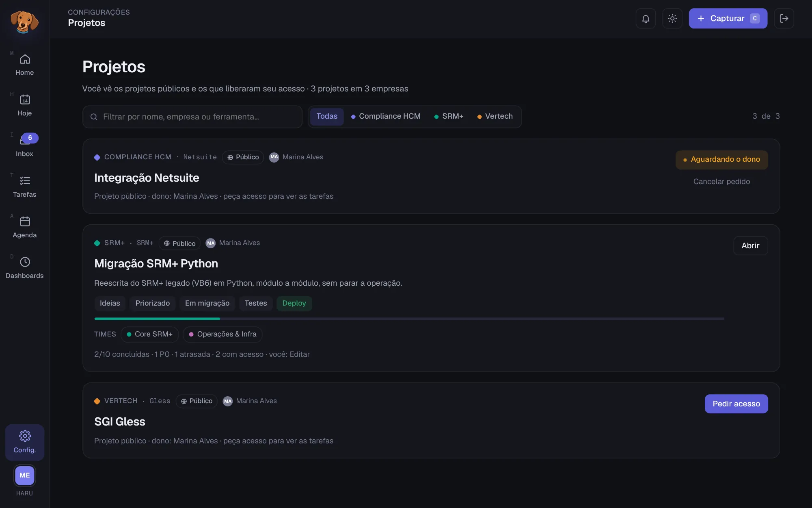Click the Operações & Infra team chip
The height and width of the screenshot is (508, 812).
[x=222, y=334]
